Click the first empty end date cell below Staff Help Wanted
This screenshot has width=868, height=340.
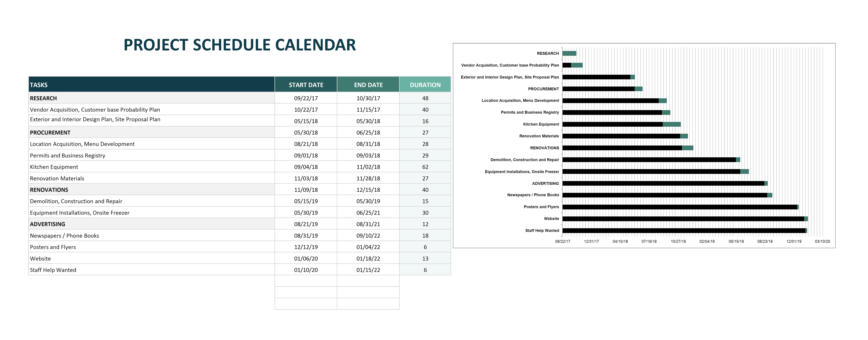(x=368, y=281)
